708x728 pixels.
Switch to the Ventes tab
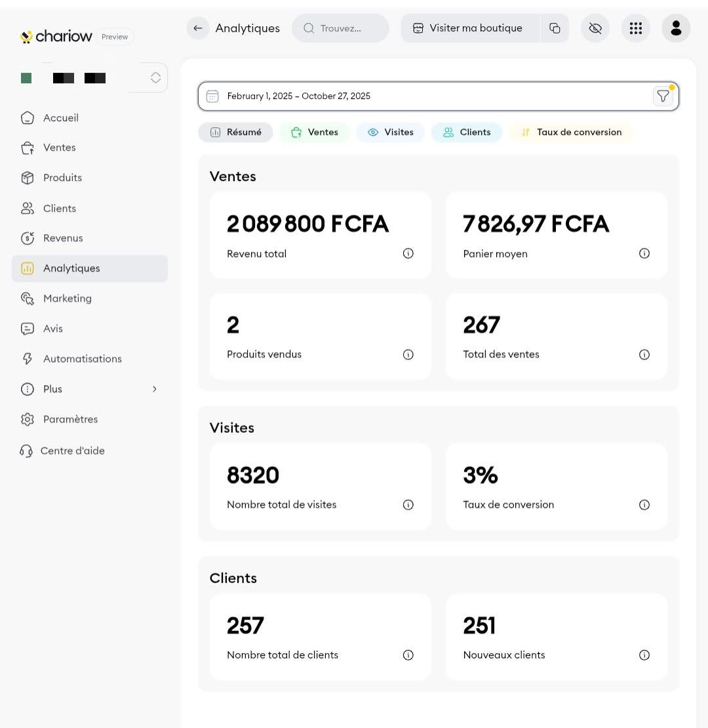tap(315, 132)
